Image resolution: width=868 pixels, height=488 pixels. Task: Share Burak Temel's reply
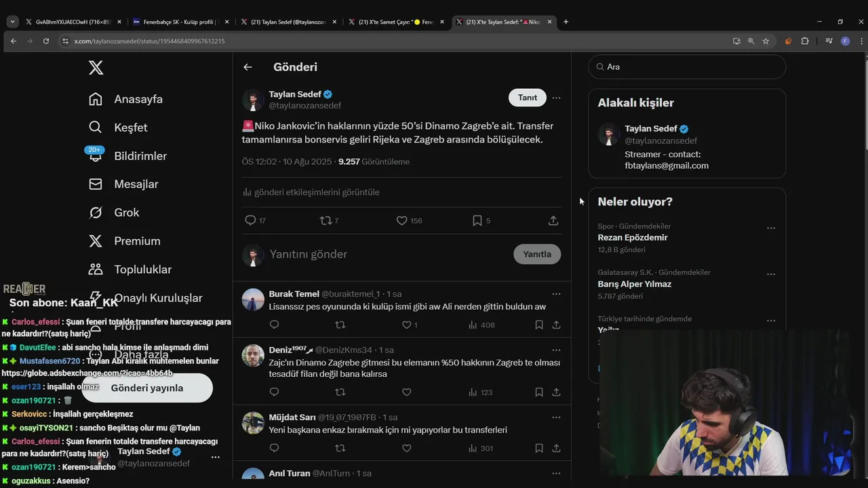tap(556, 325)
